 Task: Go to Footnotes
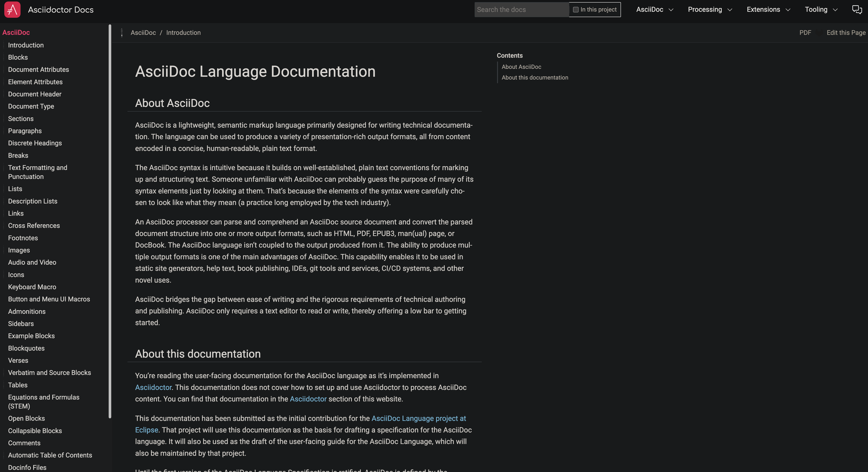(x=23, y=238)
